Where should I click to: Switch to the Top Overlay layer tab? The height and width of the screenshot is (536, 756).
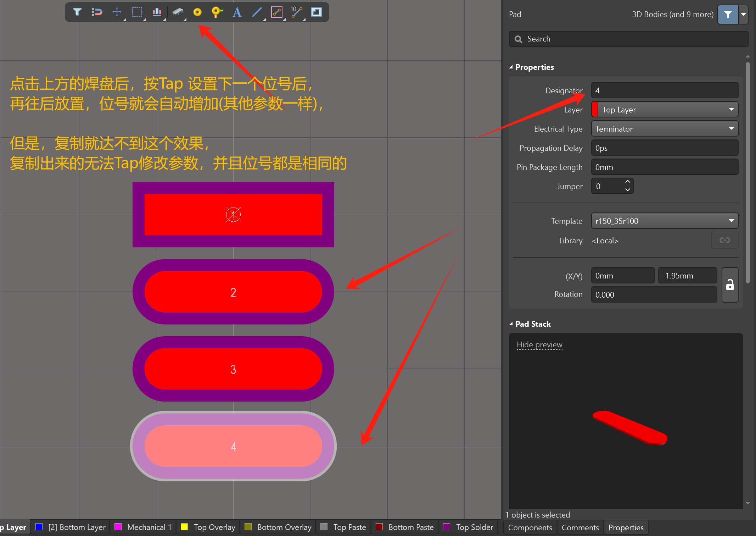(x=214, y=527)
